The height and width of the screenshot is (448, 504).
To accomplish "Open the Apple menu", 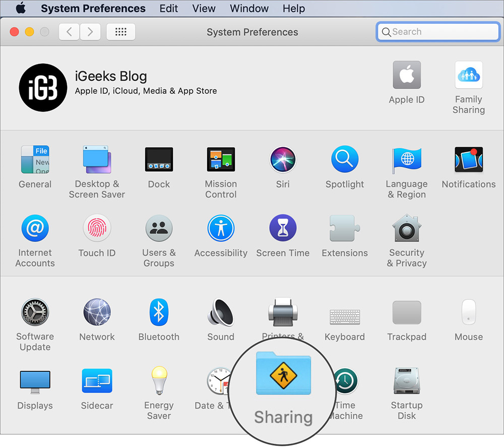I will click(21, 8).
